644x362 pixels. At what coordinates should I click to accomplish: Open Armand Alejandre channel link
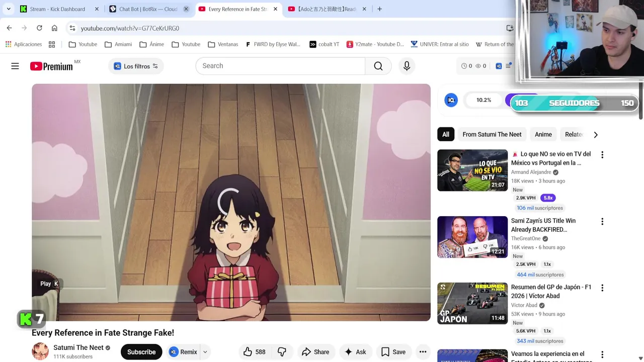[x=531, y=172]
